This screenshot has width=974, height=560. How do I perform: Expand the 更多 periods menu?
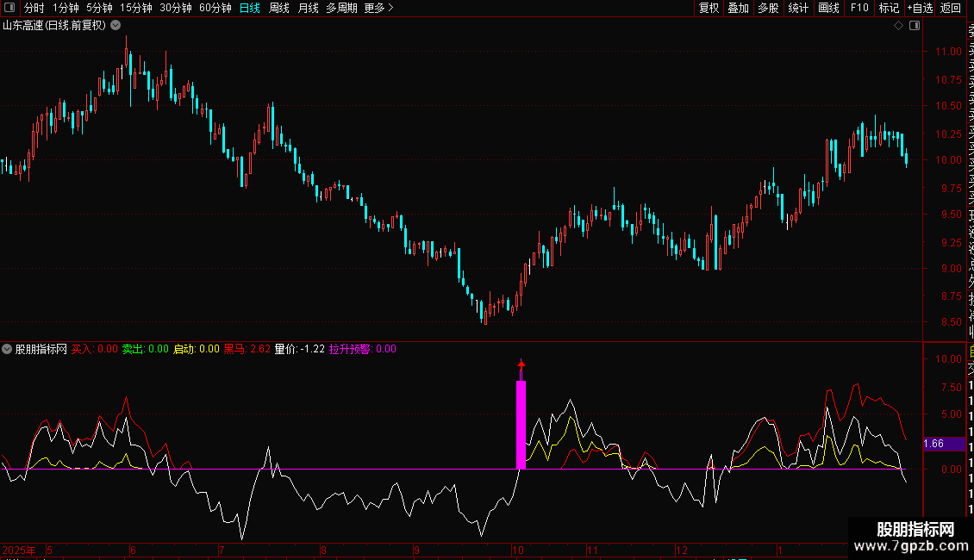click(378, 9)
